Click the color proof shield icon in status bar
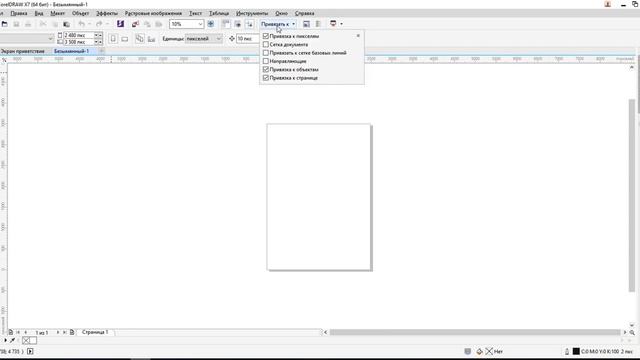 [468, 351]
